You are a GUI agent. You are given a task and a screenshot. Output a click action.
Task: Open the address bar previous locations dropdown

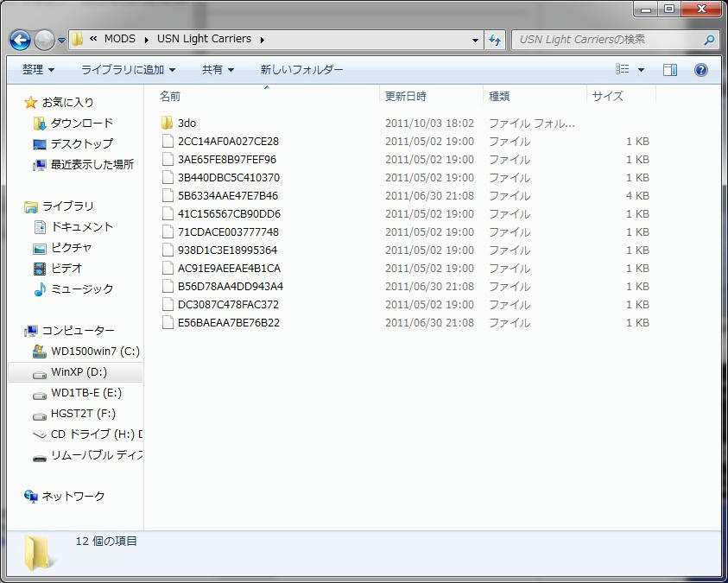click(x=475, y=41)
